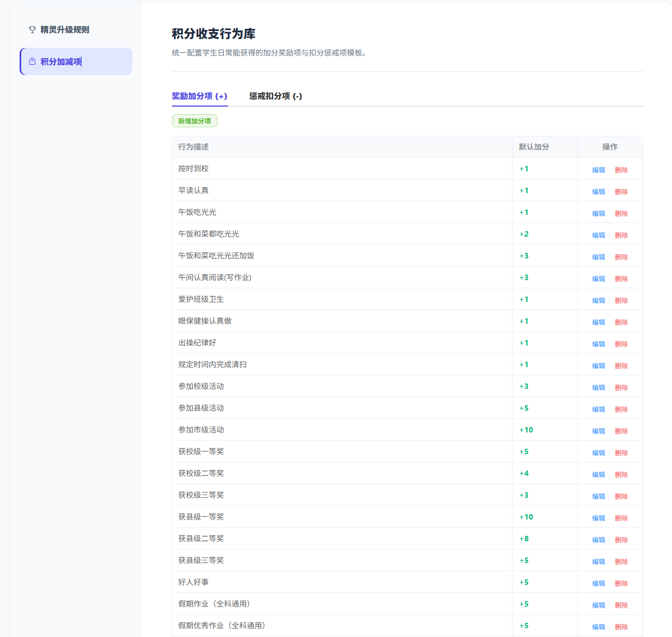Delete the 午饭和菜吃光光还加饭 row
This screenshot has width=672, height=637.
(x=621, y=257)
